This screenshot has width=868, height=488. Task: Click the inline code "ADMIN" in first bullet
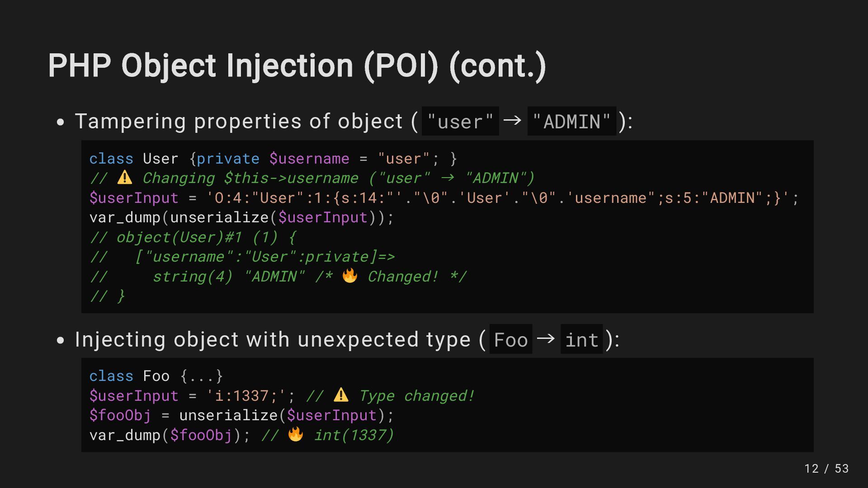[x=572, y=121]
